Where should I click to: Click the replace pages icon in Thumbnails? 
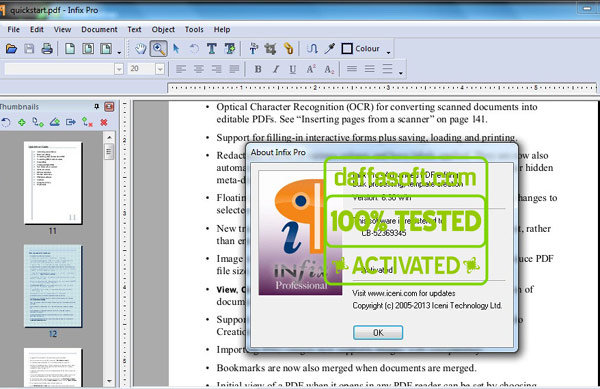pyautogui.click(x=87, y=122)
